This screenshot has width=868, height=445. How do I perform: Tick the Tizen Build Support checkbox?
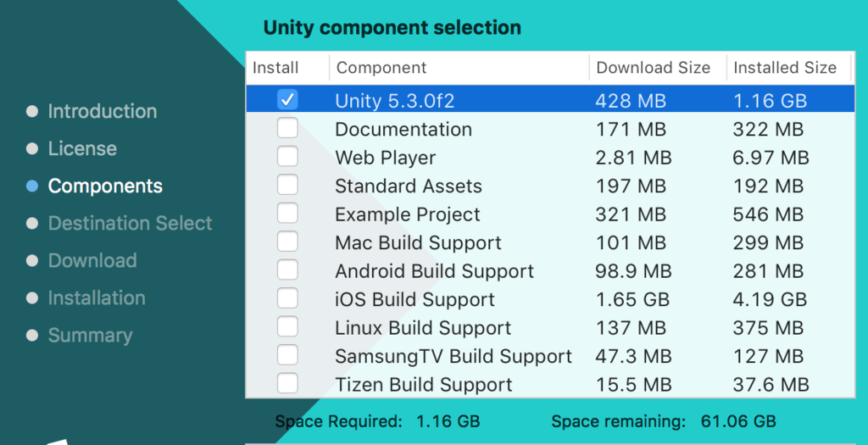click(x=287, y=383)
